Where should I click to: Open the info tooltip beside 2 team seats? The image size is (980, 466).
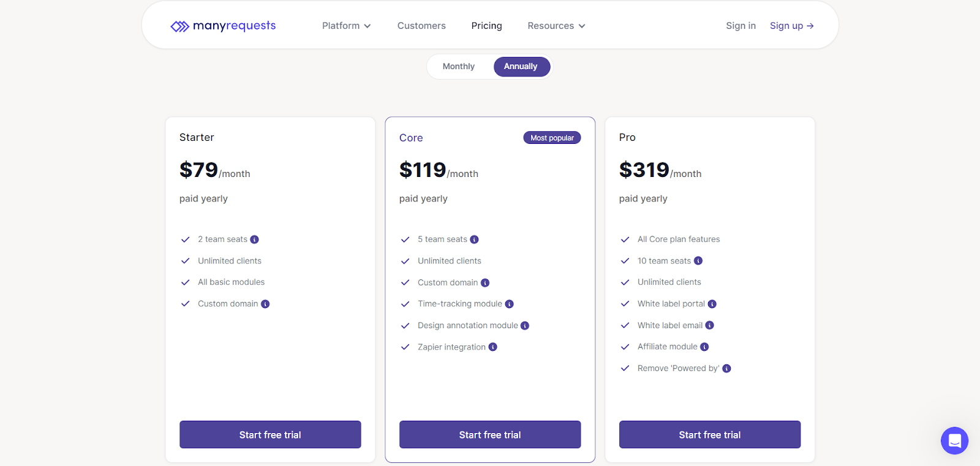coord(255,239)
